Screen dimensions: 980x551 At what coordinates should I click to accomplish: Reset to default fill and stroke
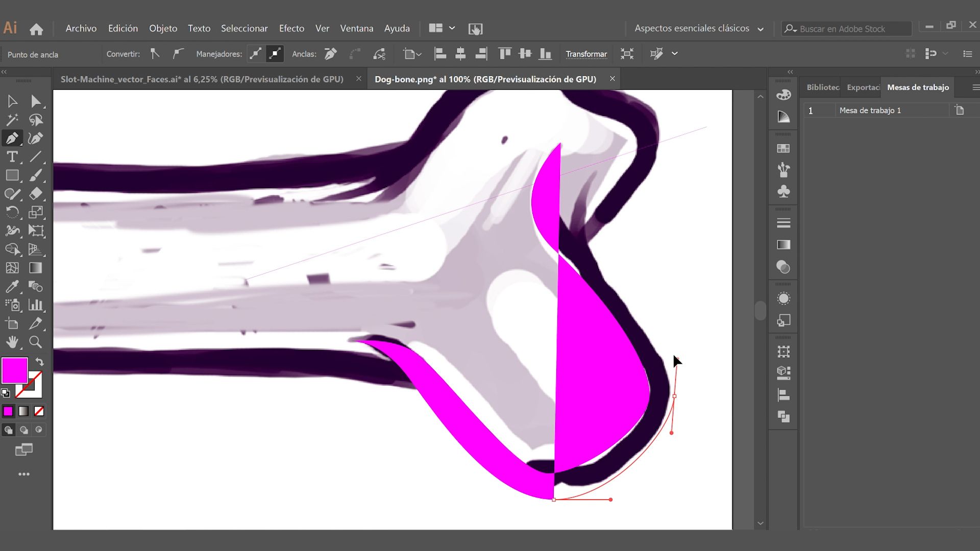(6, 393)
